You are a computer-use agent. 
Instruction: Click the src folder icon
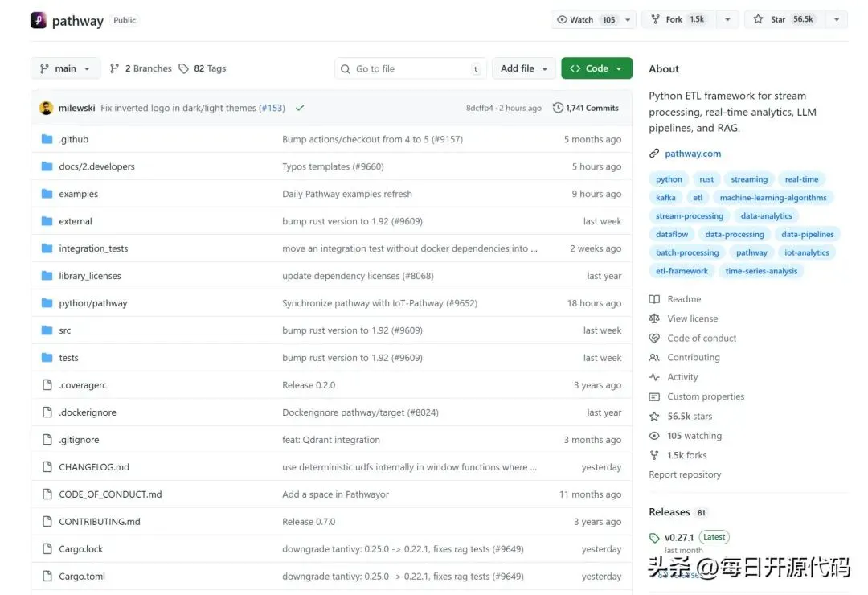[47, 330]
